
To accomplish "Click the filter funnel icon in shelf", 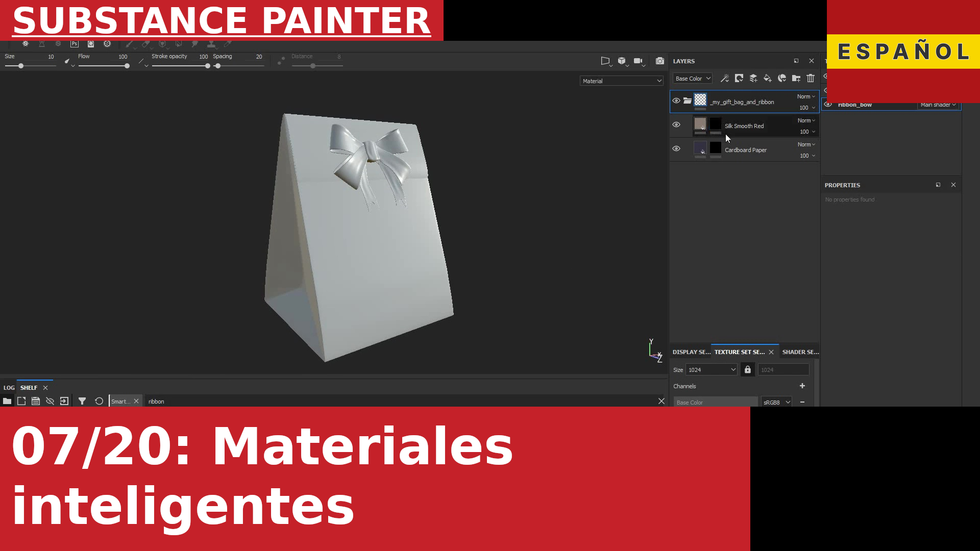I will coord(82,401).
